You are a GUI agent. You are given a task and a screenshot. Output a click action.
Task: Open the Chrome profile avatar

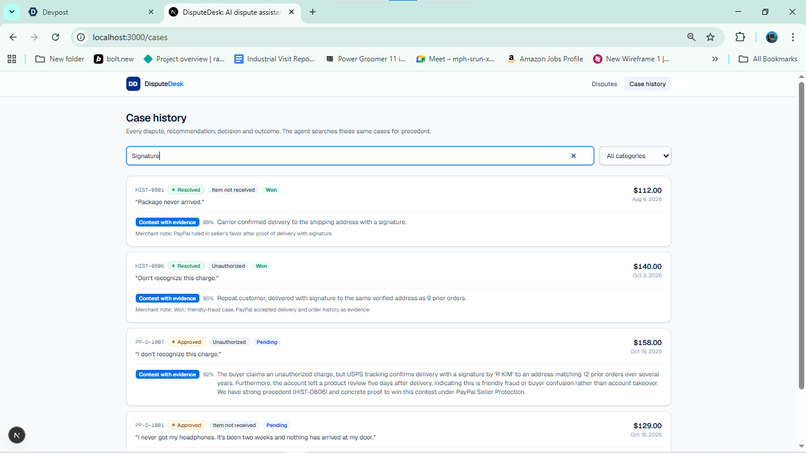(x=772, y=37)
